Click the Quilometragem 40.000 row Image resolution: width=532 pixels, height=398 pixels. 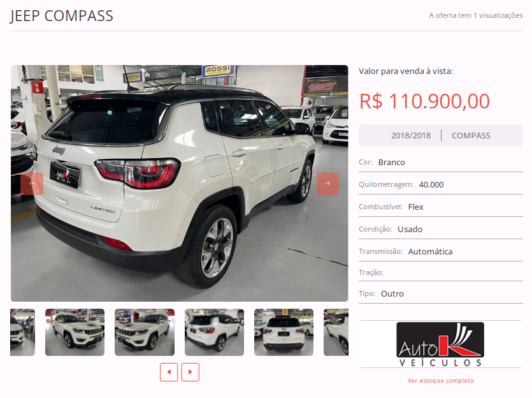(x=441, y=184)
